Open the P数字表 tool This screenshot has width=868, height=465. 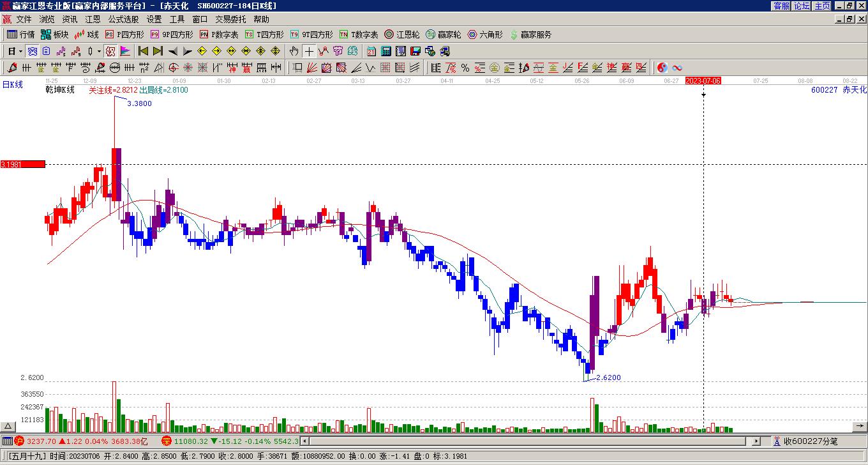[219, 34]
